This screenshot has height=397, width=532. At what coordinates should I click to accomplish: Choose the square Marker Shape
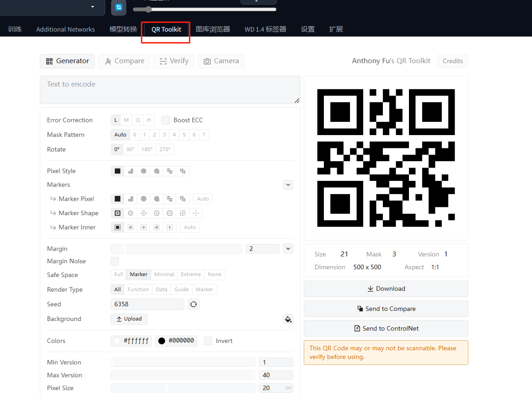118,213
